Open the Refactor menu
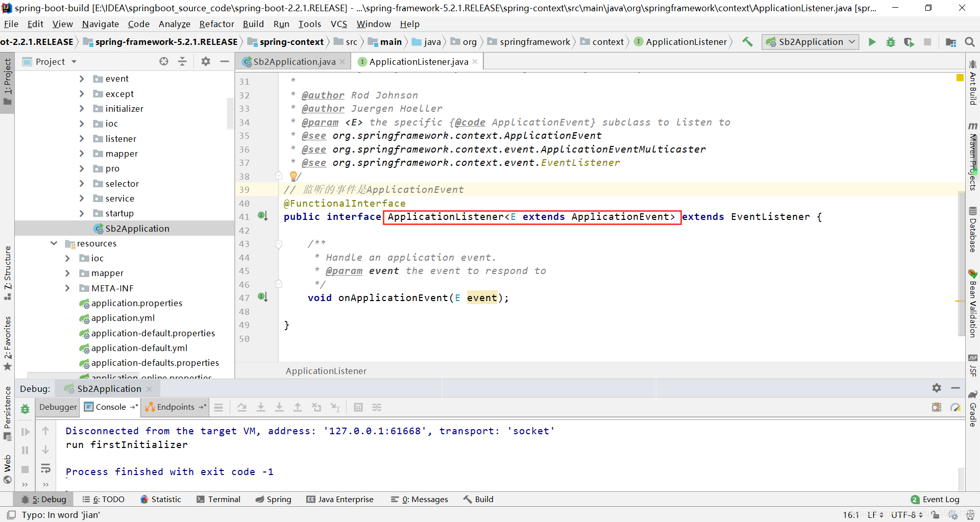This screenshot has width=980, height=522. pyautogui.click(x=216, y=24)
